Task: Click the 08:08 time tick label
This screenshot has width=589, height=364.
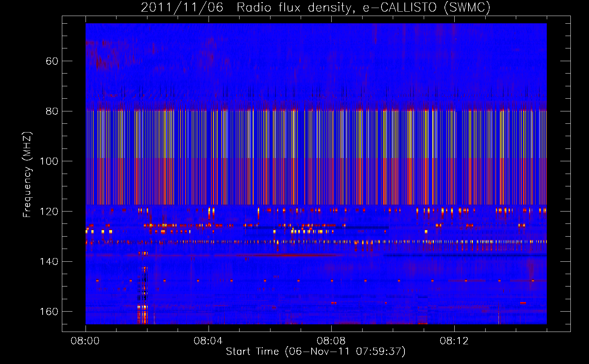Action: coord(331,341)
